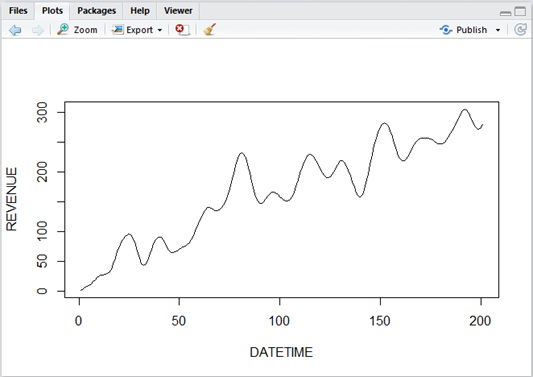533x377 pixels.
Task: Remove current plot with red X icon
Action: (182, 30)
